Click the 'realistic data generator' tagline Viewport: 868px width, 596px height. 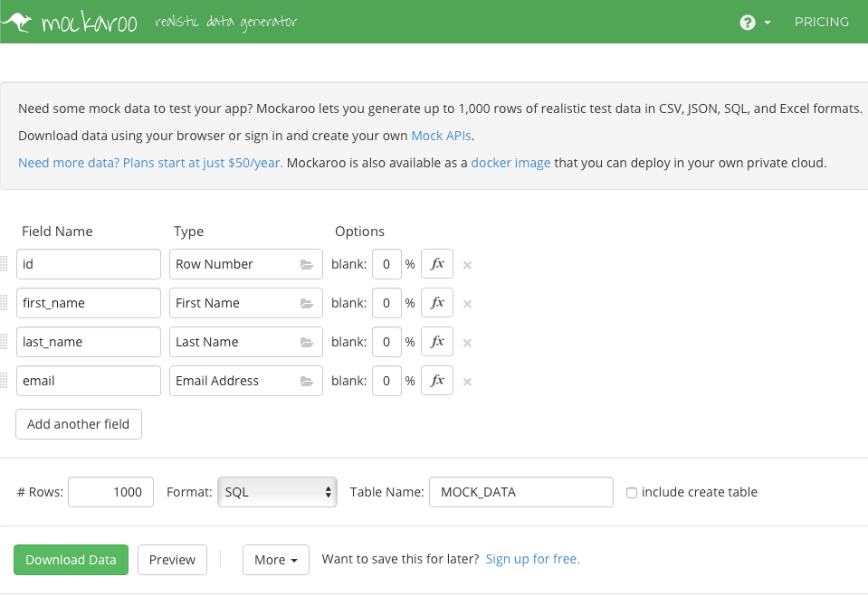click(226, 22)
